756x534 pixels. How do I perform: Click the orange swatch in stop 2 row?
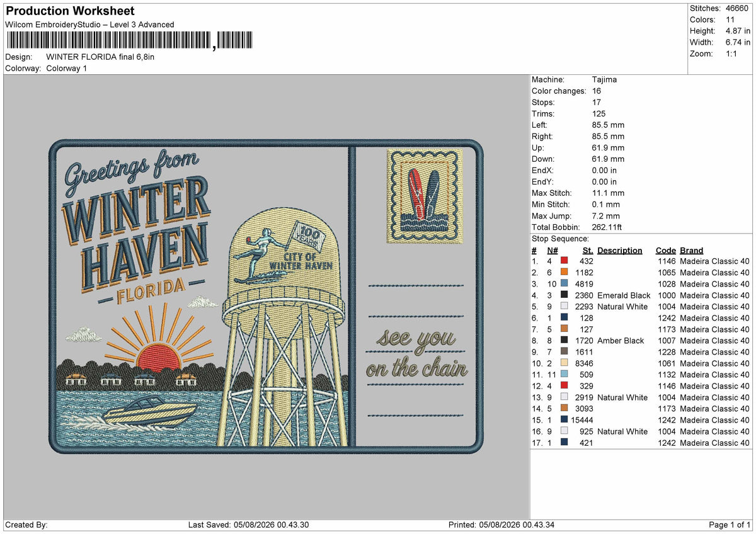[564, 272]
